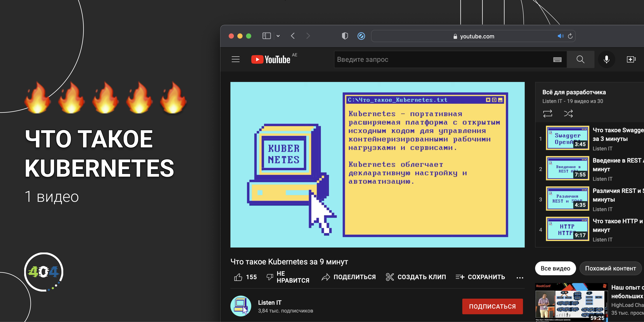Open Safari privacy report shield icon
The width and height of the screenshot is (644, 322).
pos(345,36)
